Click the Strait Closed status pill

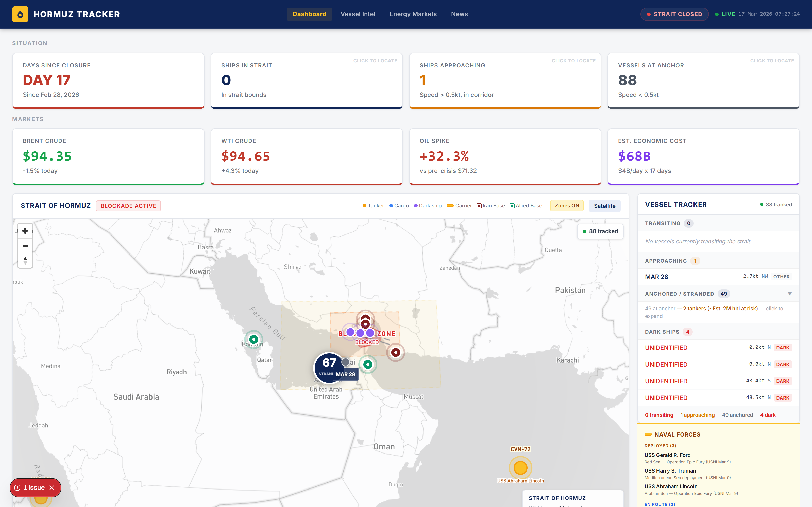(674, 14)
